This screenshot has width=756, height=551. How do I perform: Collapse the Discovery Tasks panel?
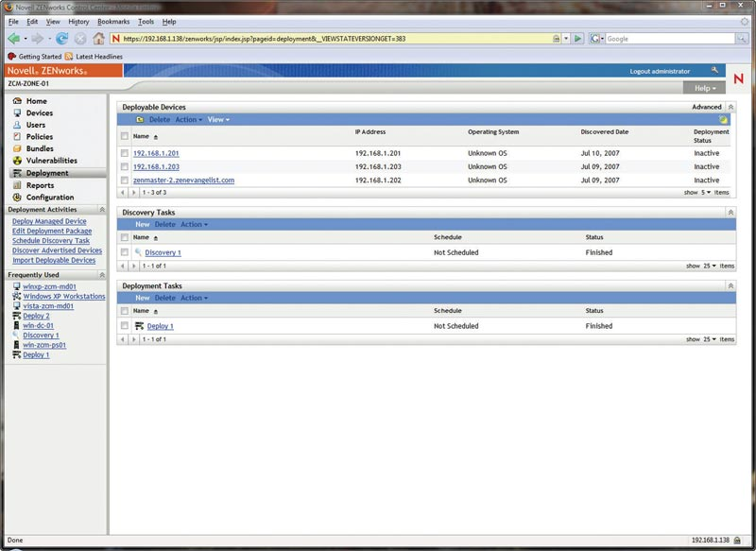pos(730,212)
